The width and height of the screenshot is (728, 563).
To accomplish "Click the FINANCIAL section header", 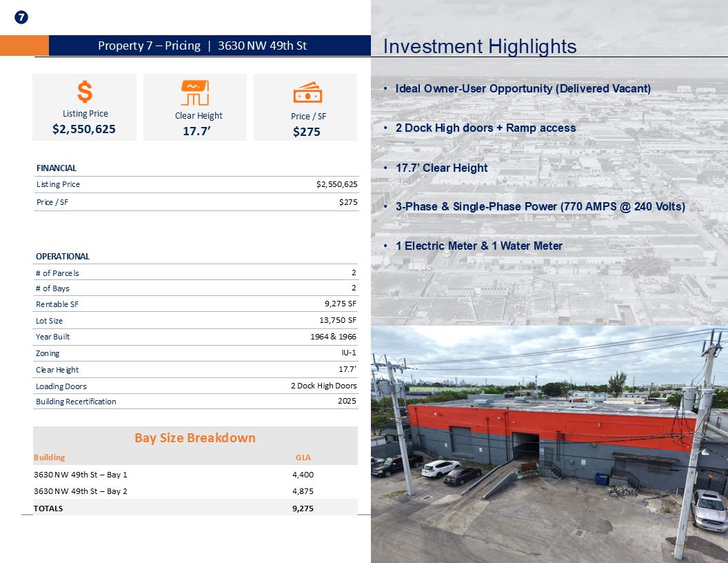I will 56,168.
